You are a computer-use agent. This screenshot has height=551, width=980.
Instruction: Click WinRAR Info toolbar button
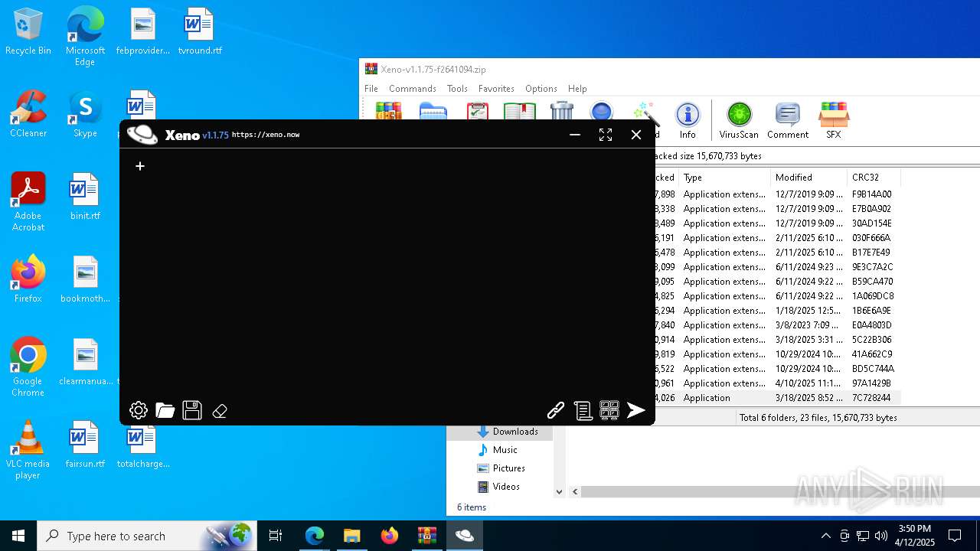click(x=688, y=121)
